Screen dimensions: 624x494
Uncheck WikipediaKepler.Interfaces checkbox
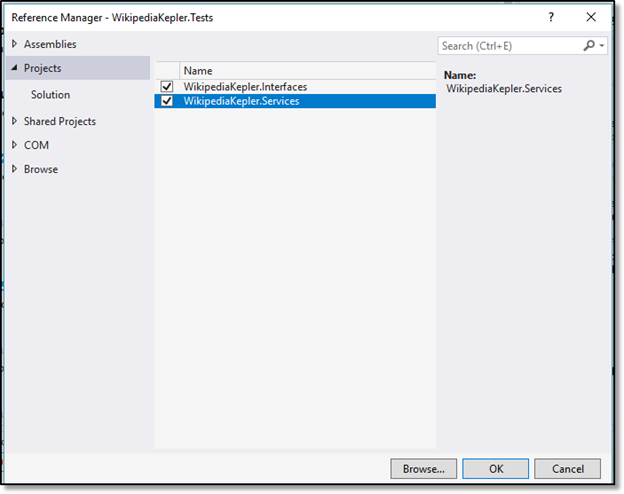(x=167, y=86)
